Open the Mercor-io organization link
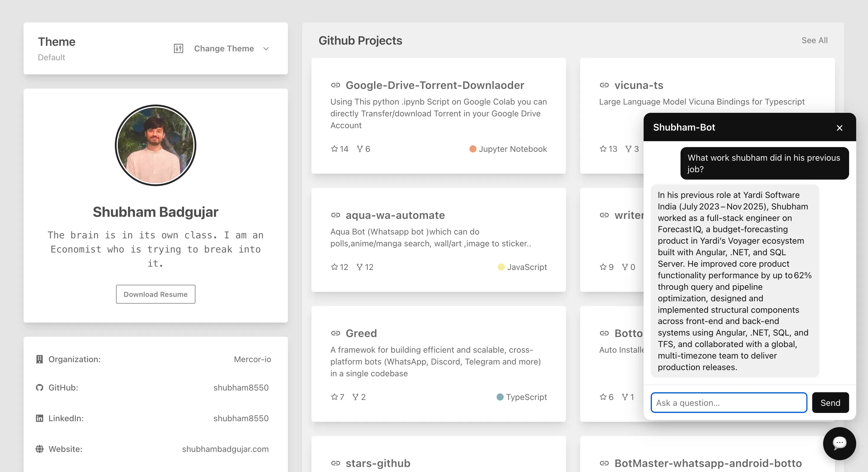This screenshot has width=868, height=472. click(x=252, y=359)
